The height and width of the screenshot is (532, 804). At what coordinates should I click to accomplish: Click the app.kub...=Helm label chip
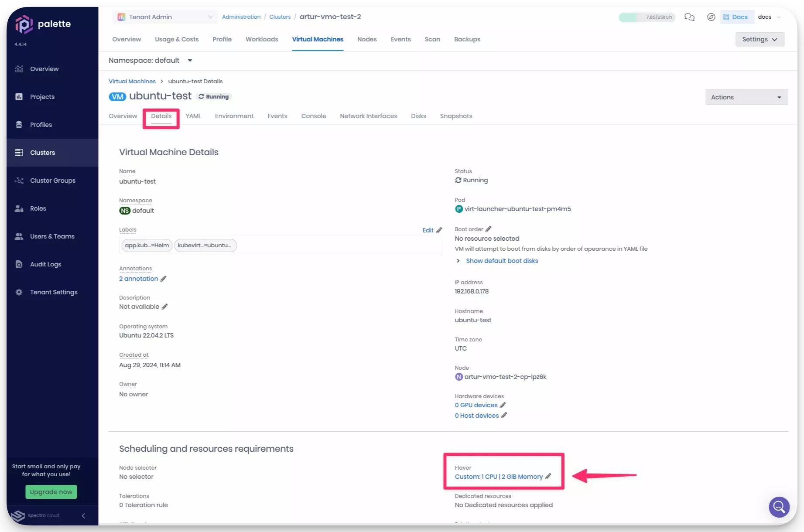[147, 246]
